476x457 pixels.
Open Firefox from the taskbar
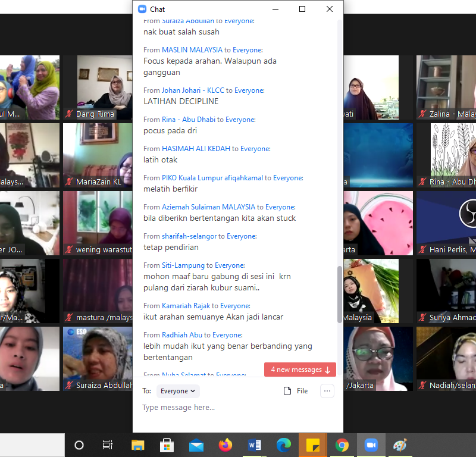tap(225, 445)
